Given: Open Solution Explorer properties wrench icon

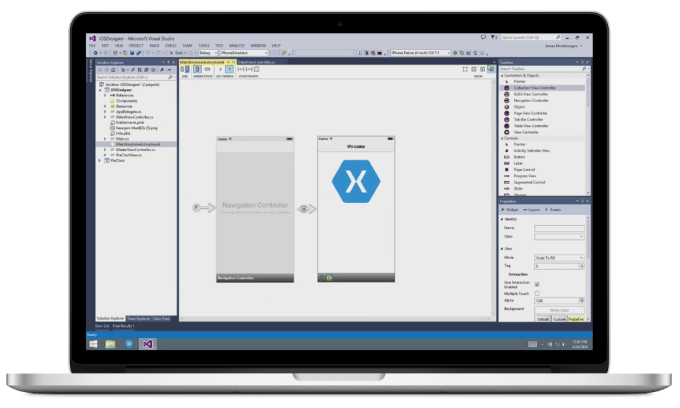Looking at the screenshot, I should 162,70.
